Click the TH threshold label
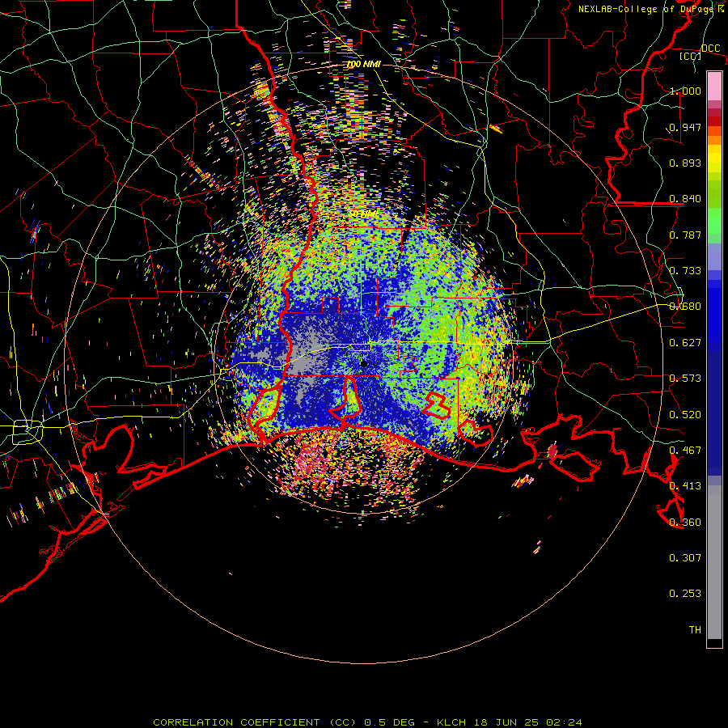 pyautogui.click(x=695, y=630)
